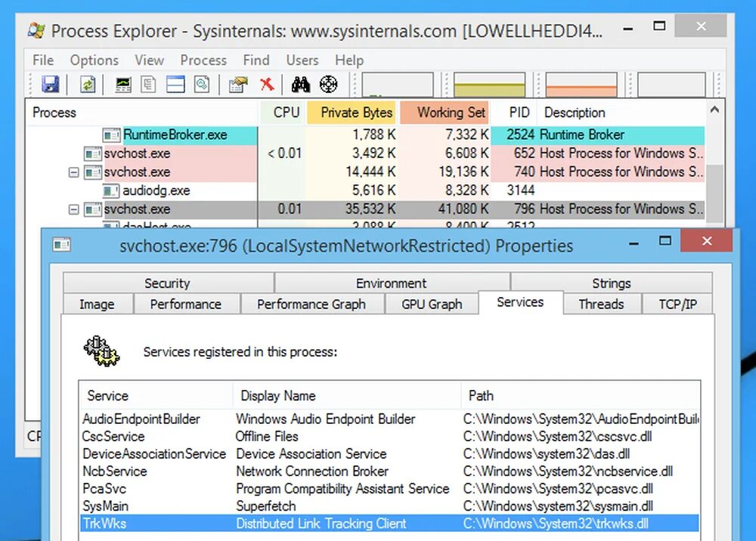This screenshot has width=756, height=541.
Task: Open the Find menu
Action: point(256,60)
